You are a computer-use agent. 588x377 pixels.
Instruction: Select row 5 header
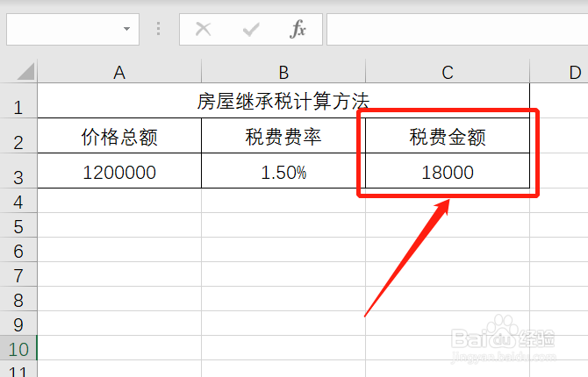point(18,225)
